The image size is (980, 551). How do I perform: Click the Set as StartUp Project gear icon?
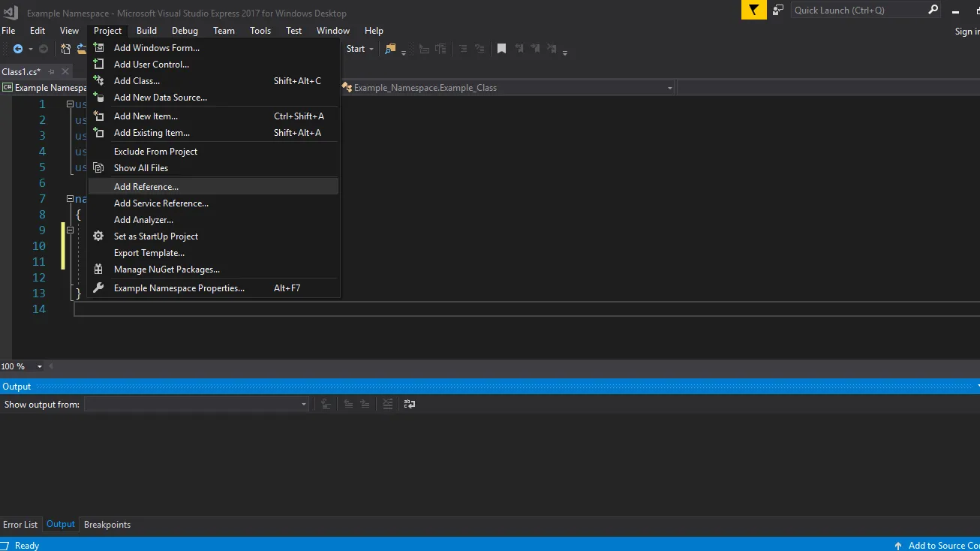click(x=98, y=236)
